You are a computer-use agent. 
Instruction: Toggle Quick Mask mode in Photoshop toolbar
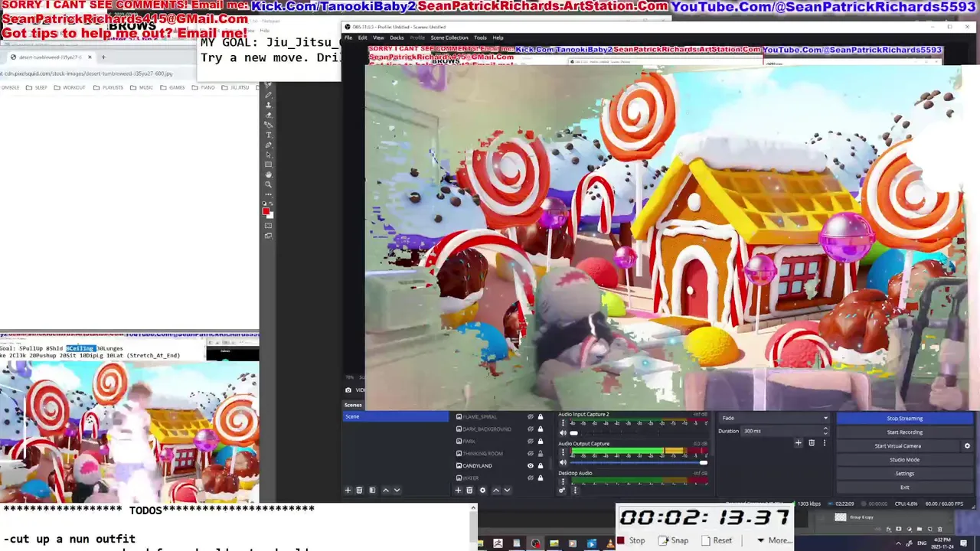point(268,226)
